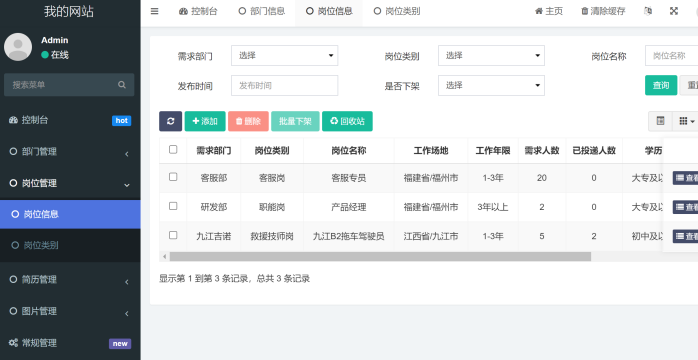Tick the 九江吉诺 row checkbox

point(173,235)
